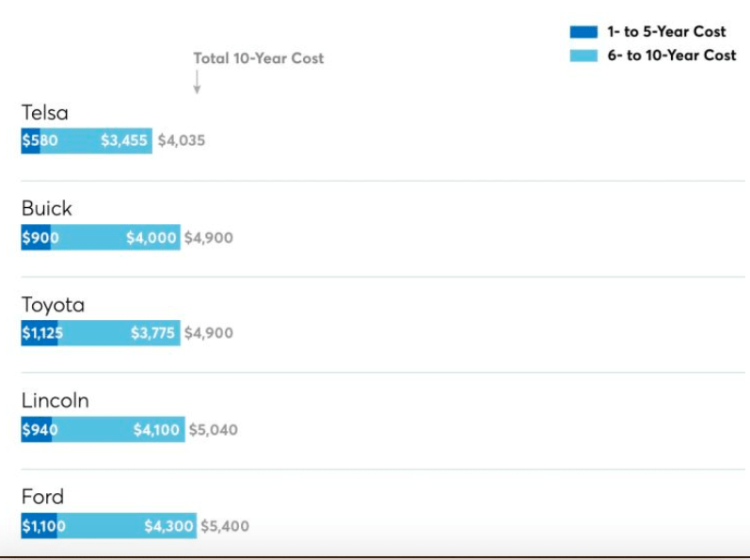Select Toyota's $1,125 dark blue segment

pos(40,333)
